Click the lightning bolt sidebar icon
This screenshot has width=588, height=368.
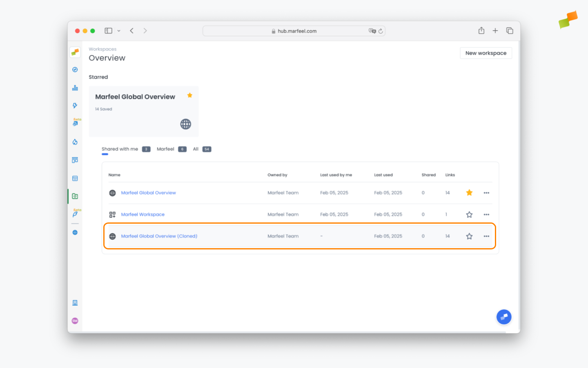pos(75,105)
